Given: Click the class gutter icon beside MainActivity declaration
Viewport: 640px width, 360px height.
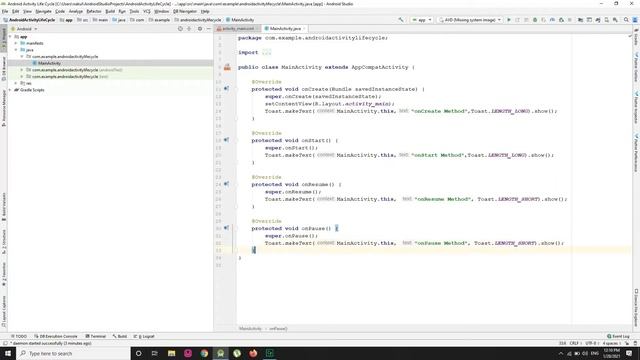Looking at the screenshot, I should [x=227, y=67].
